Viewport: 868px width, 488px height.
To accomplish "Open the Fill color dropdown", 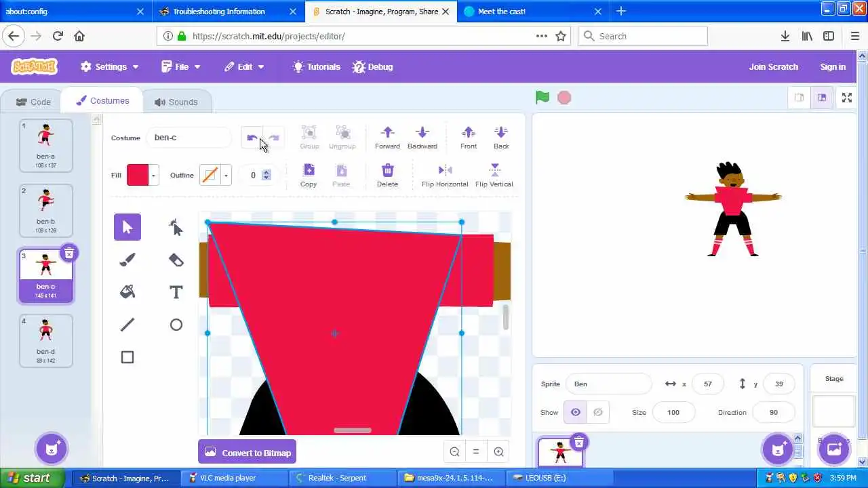I will pyautogui.click(x=154, y=176).
